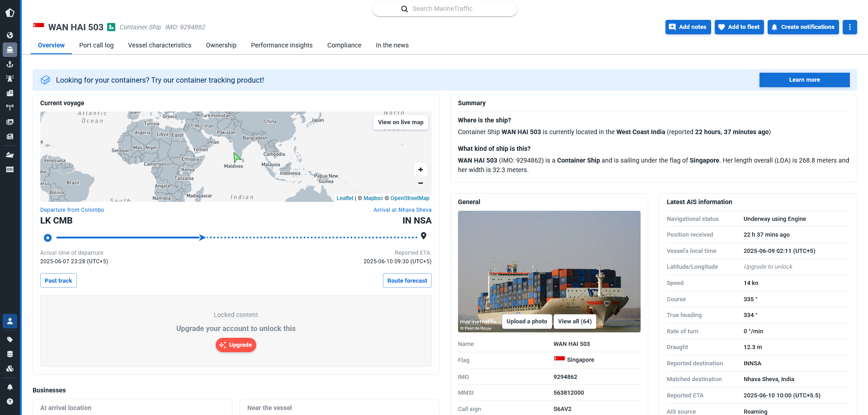Click the Add notes button

[x=688, y=27]
